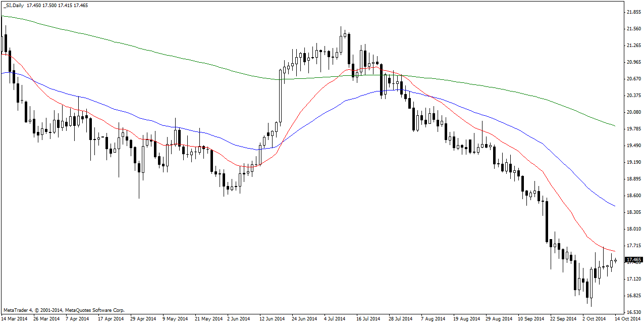The height and width of the screenshot is (323, 644).
Task: Click the 4 Jul 2014 date label
Action: [x=334, y=319]
